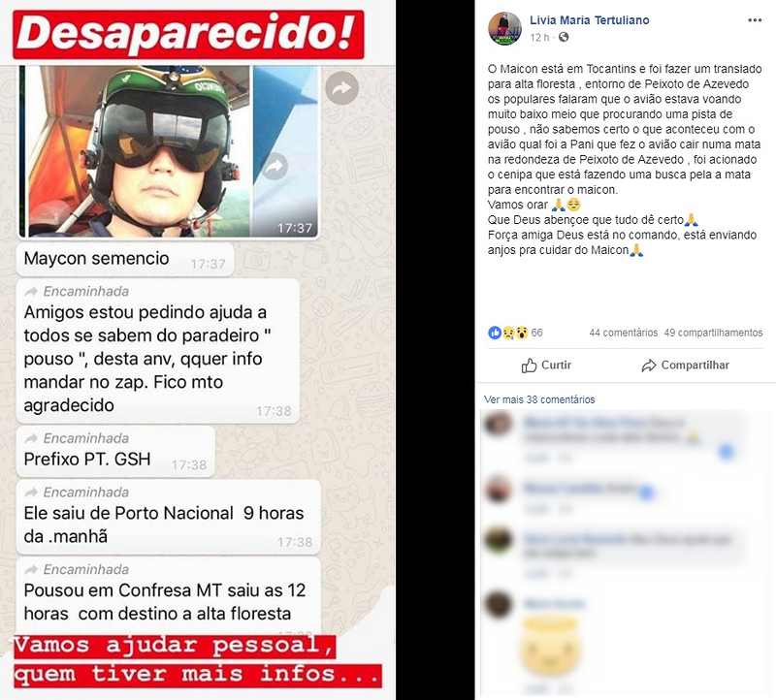Expand Ver mais 38 comentários
The image size is (776, 700).
click(x=539, y=399)
